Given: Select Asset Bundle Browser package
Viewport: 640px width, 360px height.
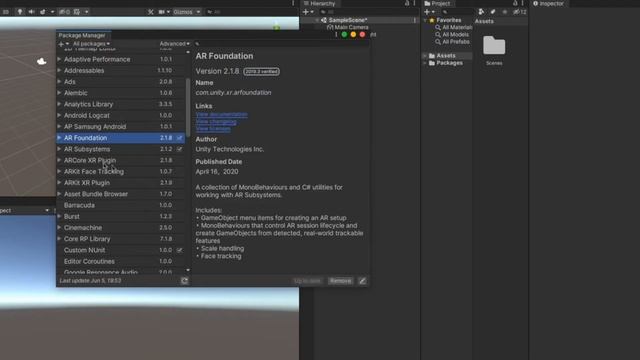Looking at the screenshot, I should click(121, 194).
